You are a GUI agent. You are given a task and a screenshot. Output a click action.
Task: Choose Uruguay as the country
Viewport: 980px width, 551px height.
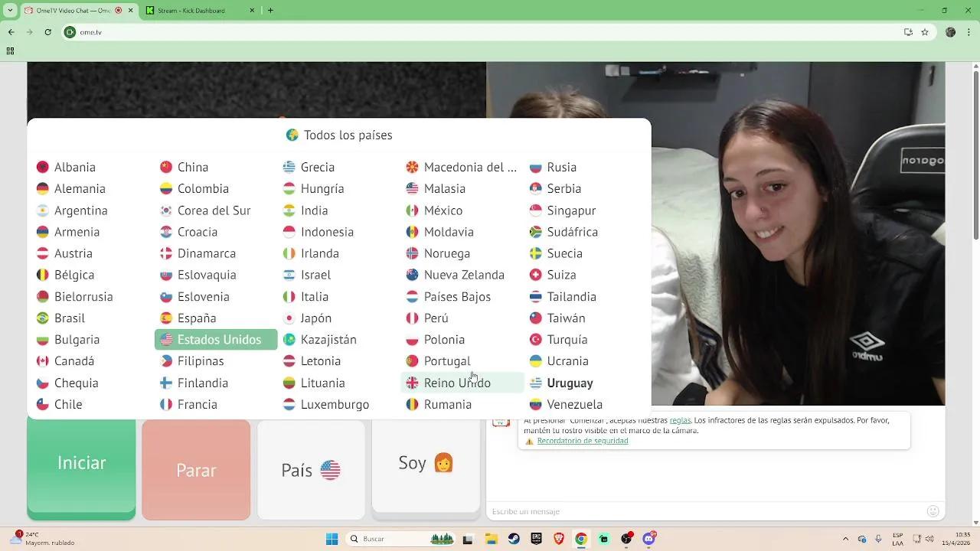click(x=569, y=383)
